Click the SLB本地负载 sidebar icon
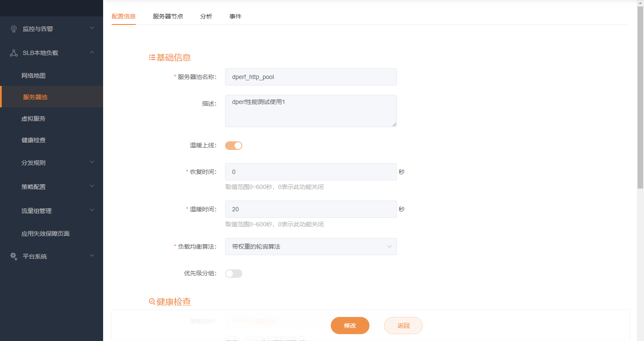Screen dimensions: 644x341 pyautogui.click(x=13, y=52)
